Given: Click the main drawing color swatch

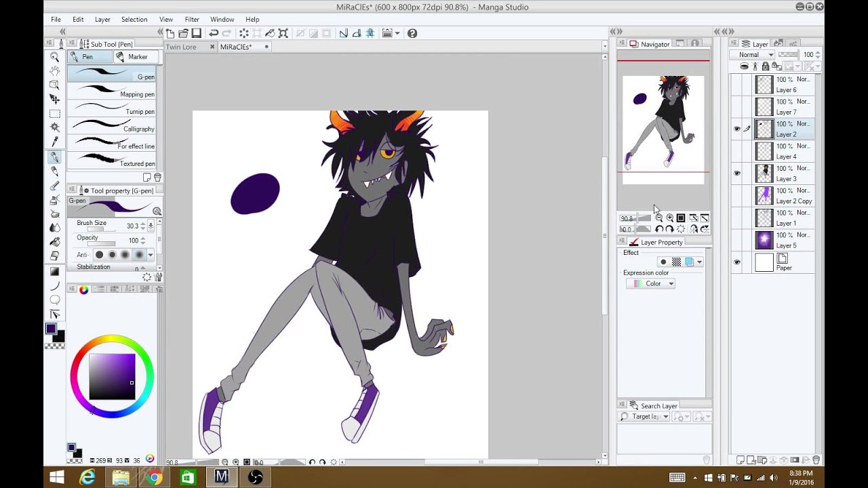Looking at the screenshot, I should coord(51,329).
